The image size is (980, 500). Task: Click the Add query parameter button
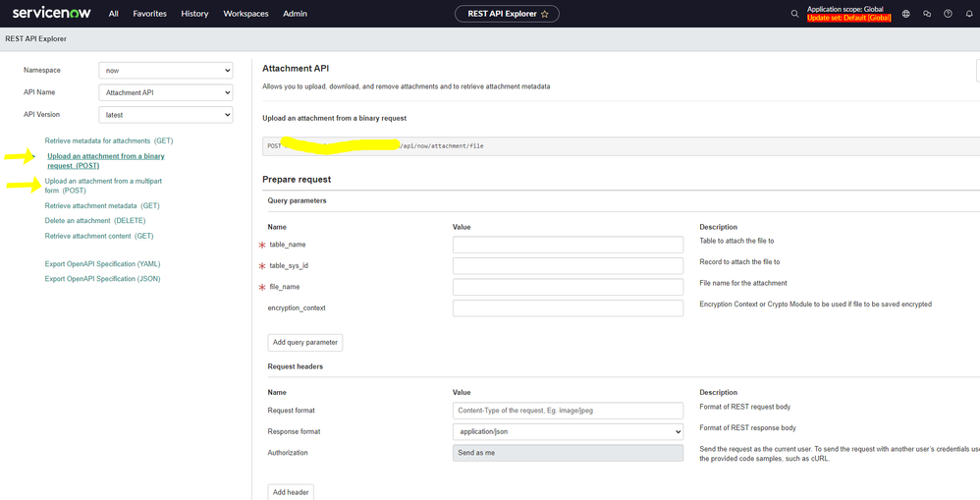click(x=305, y=343)
